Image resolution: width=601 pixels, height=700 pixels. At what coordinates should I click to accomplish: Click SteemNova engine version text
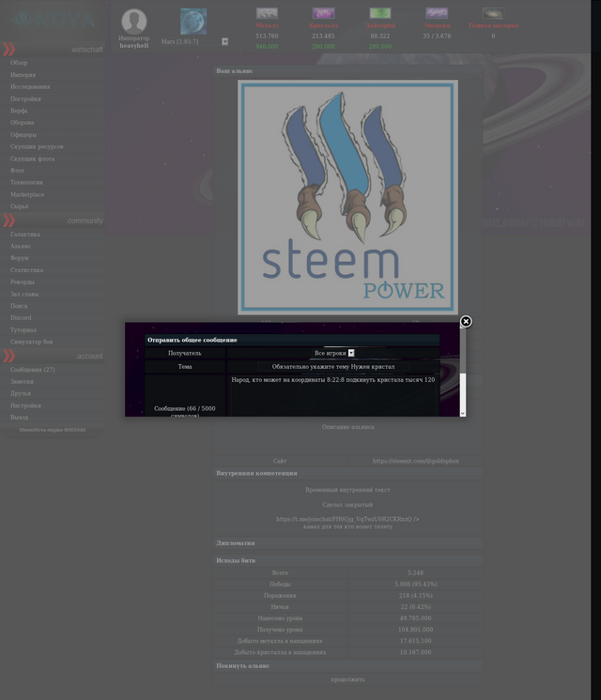(x=53, y=430)
